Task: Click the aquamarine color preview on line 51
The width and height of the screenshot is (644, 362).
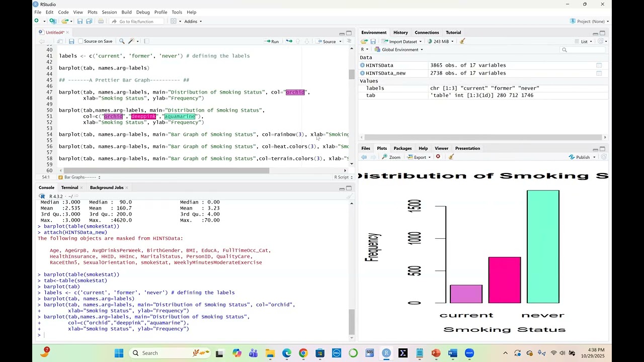Action: tap(180, 116)
